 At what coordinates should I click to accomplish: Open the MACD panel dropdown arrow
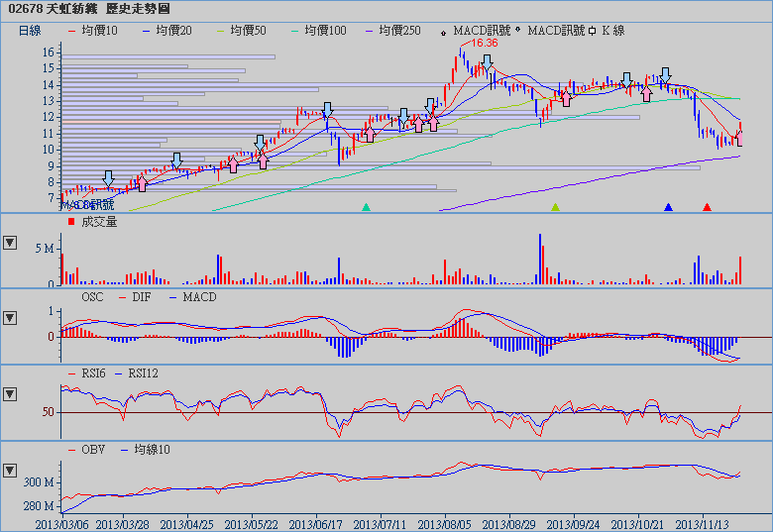point(10,318)
